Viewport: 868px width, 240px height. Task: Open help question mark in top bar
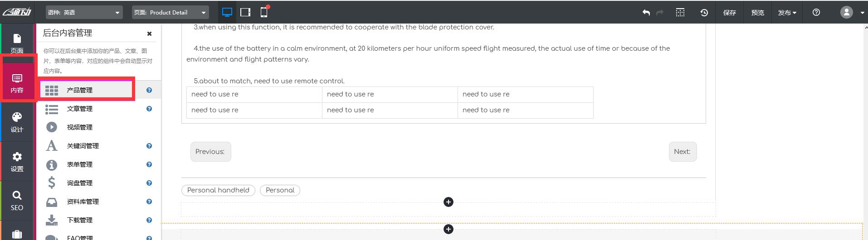816,13
